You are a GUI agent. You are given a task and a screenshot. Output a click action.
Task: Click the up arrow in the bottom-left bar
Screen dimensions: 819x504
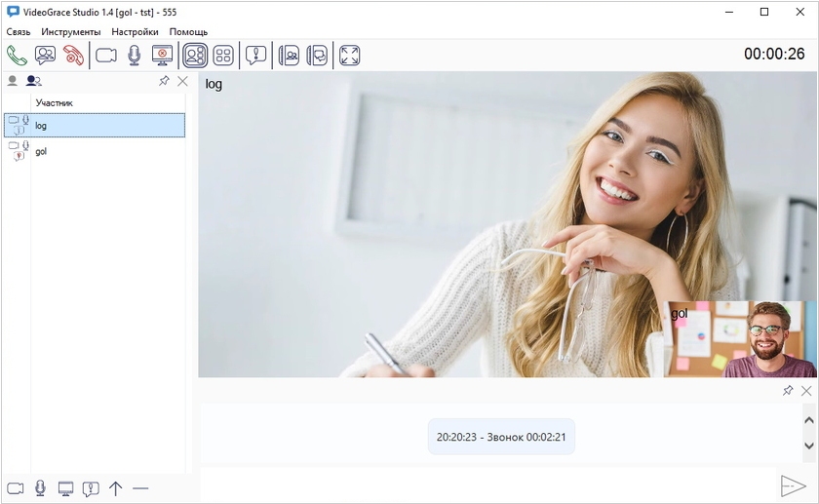pos(115,488)
